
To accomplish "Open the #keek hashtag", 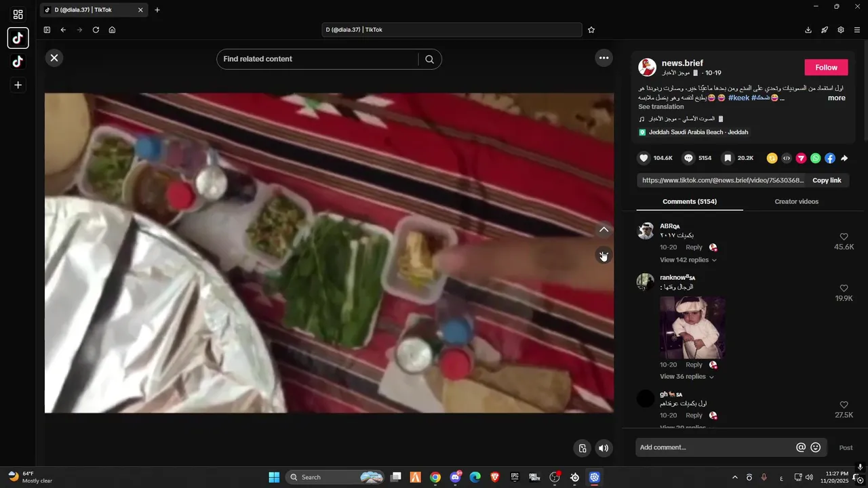I will click(x=738, y=98).
